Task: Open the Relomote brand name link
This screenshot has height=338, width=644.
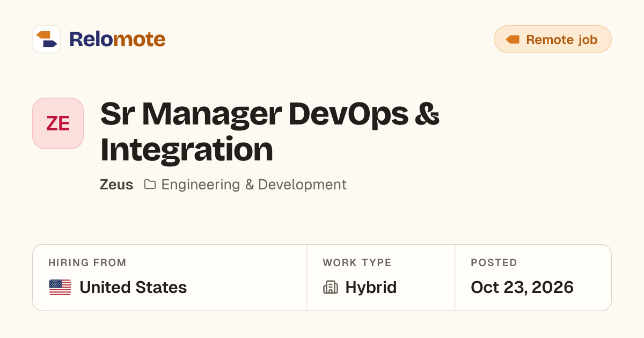Action: click(x=117, y=39)
